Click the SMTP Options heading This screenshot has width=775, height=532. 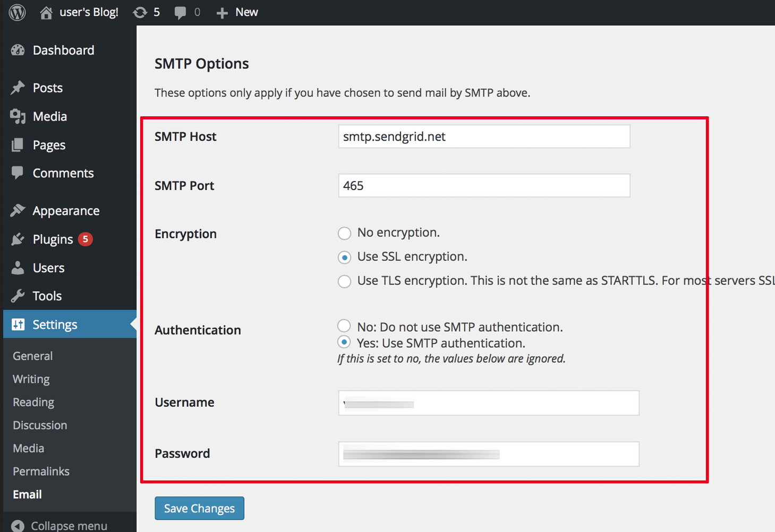point(202,64)
